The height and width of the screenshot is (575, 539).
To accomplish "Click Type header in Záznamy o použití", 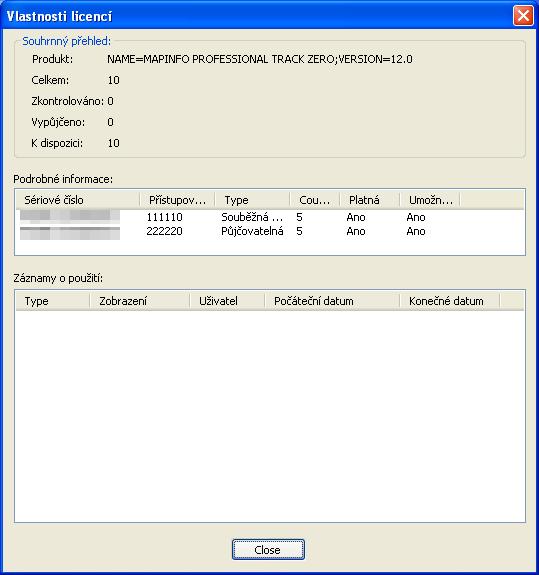I will (53, 301).
